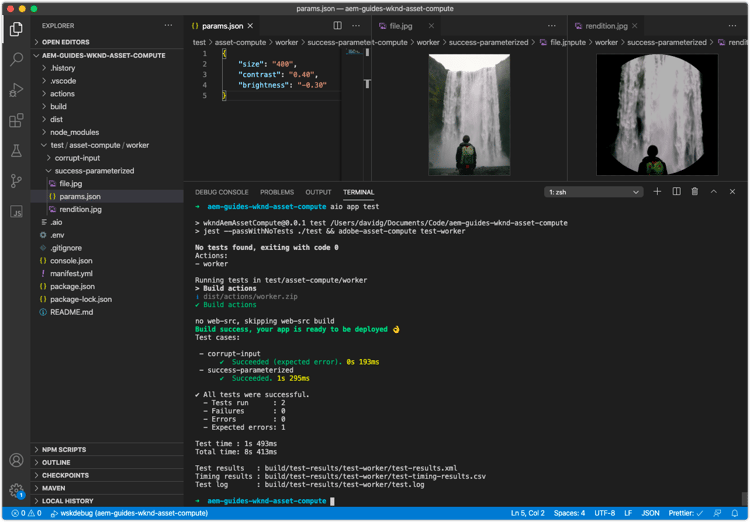Expand the NPM SCRIPTS section
The image size is (750, 522).
pyautogui.click(x=64, y=450)
